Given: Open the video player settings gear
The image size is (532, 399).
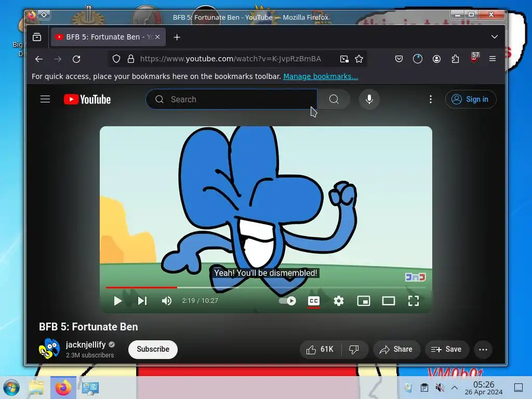Looking at the screenshot, I should tap(339, 301).
